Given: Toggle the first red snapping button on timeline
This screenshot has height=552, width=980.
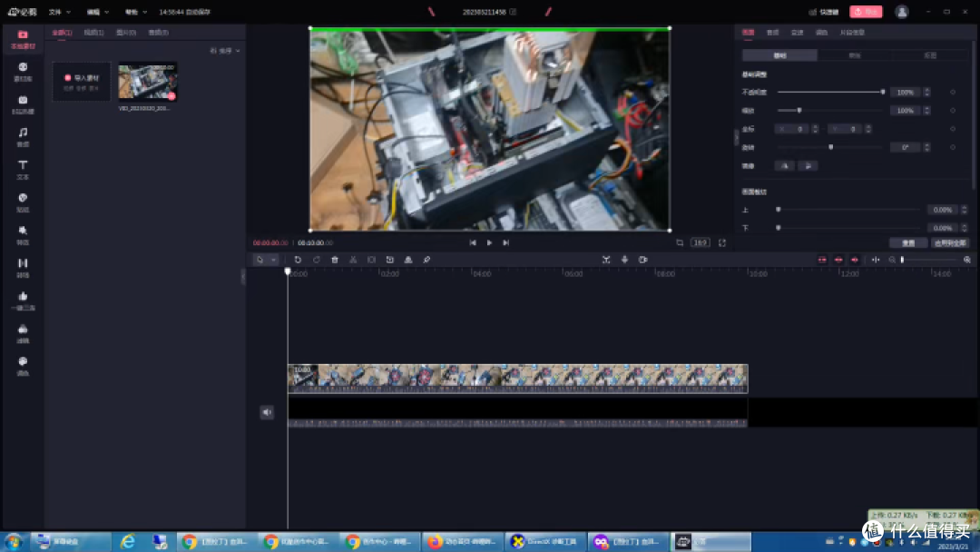Looking at the screenshot, I should click(822, 260).
